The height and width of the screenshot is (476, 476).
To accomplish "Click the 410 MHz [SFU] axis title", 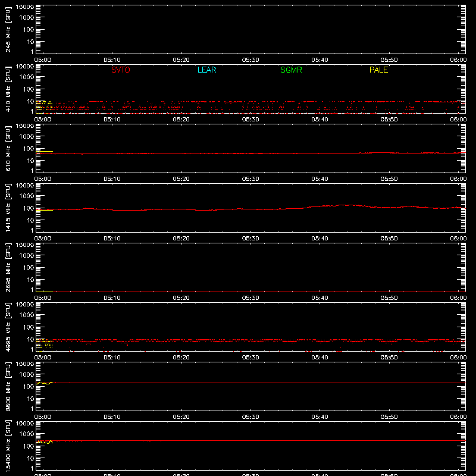I will pos(8,89).
